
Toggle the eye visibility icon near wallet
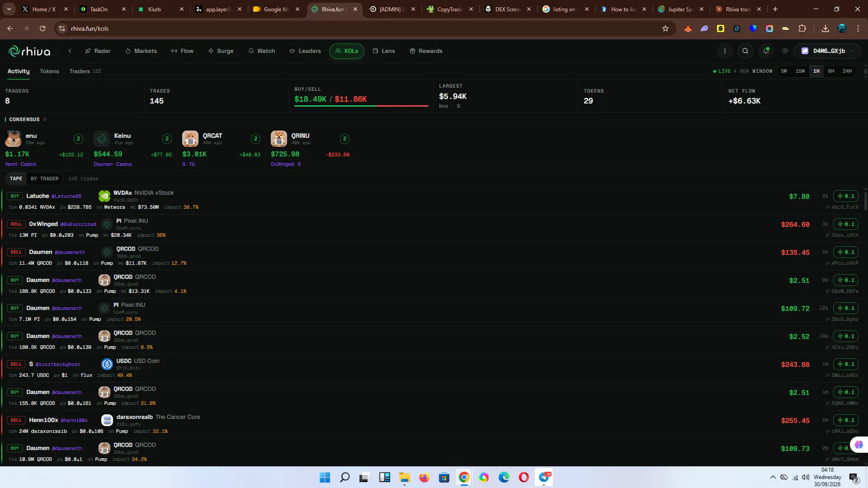(785, 51)
